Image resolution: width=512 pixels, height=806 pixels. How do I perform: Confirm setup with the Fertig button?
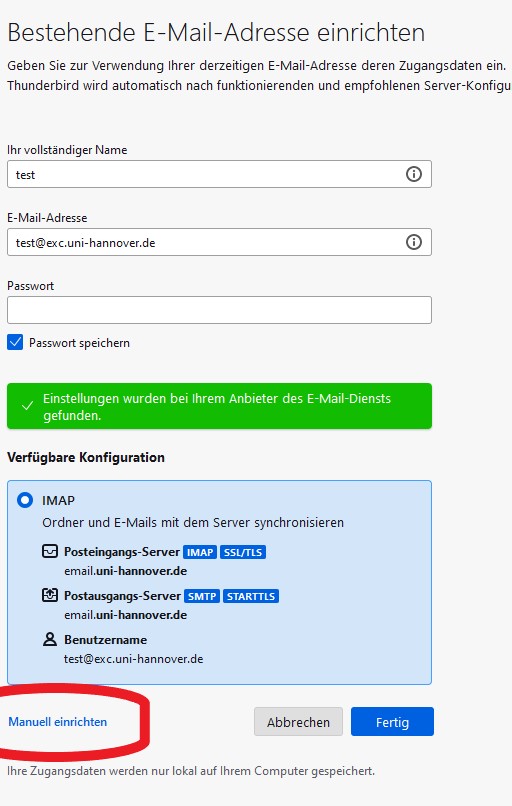(392, 722)
